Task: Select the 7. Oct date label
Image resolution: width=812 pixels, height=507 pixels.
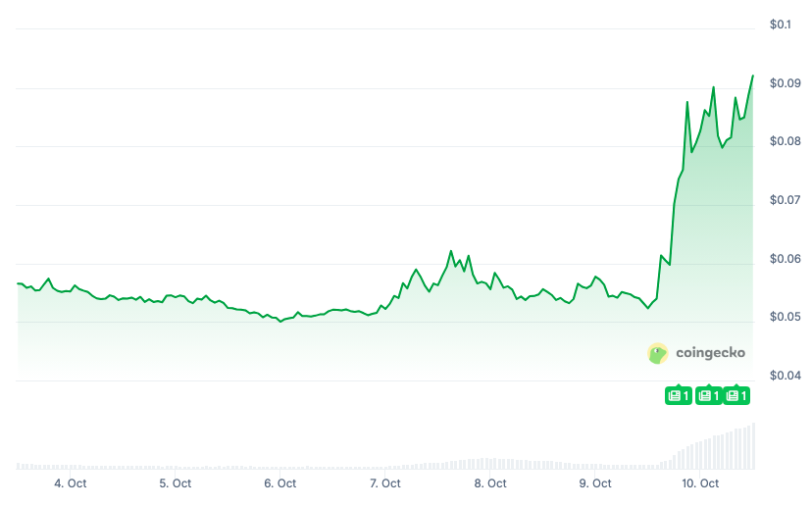Action: click(385, 483)
